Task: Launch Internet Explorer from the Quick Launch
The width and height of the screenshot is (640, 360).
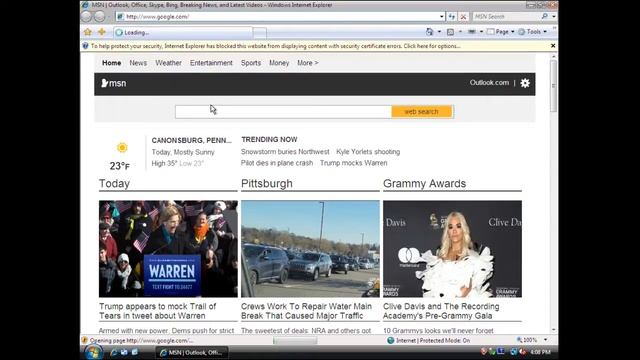Action: pyautogui.click(x=114, y=352)
